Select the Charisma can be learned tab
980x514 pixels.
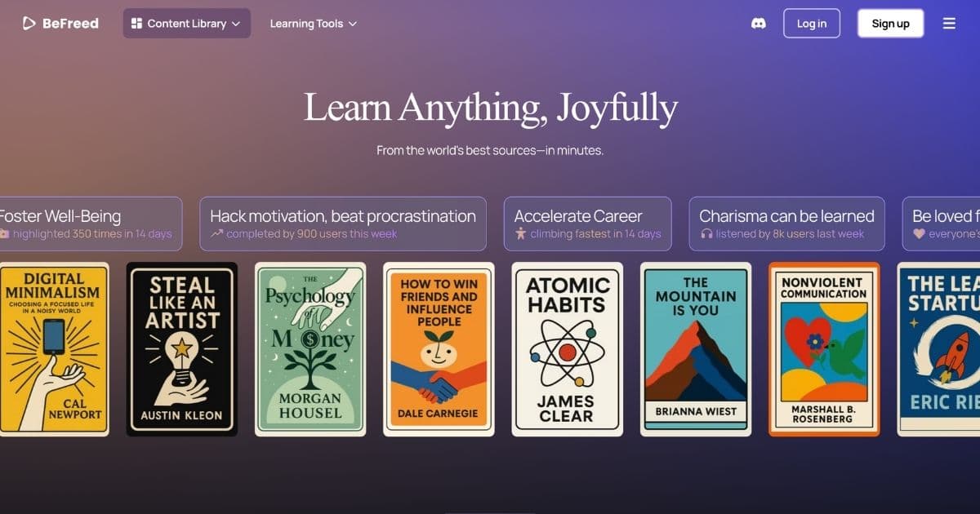pos(786,224)
